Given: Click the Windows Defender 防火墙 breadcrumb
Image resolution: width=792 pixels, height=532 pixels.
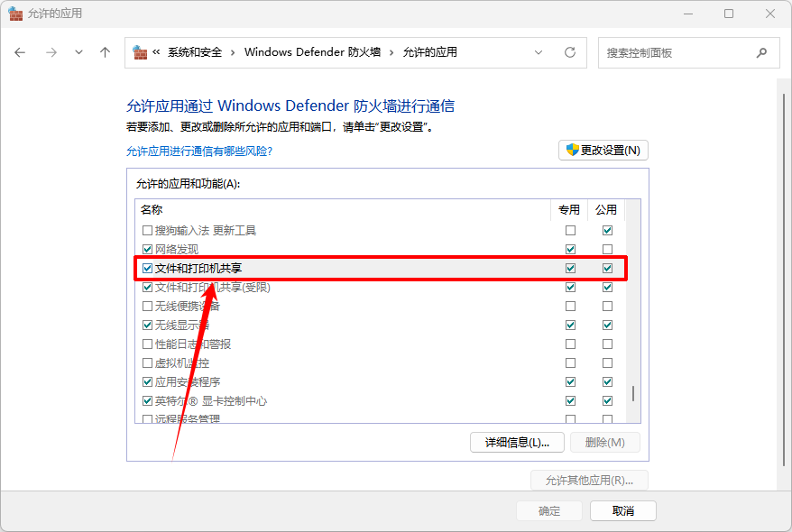Looking at the screenshot, I should pyautogui.click(x=312, y=52).
